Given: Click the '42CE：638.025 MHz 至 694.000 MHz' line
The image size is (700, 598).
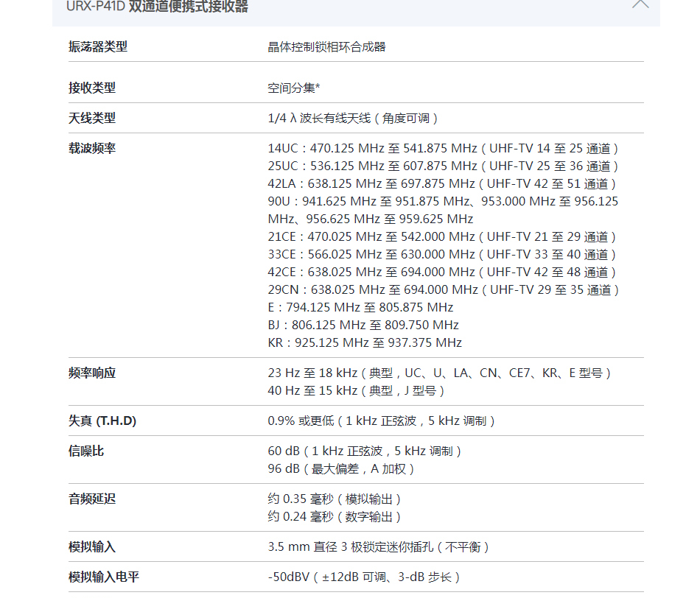Looking at the screenshot, I should click(443, 272).
